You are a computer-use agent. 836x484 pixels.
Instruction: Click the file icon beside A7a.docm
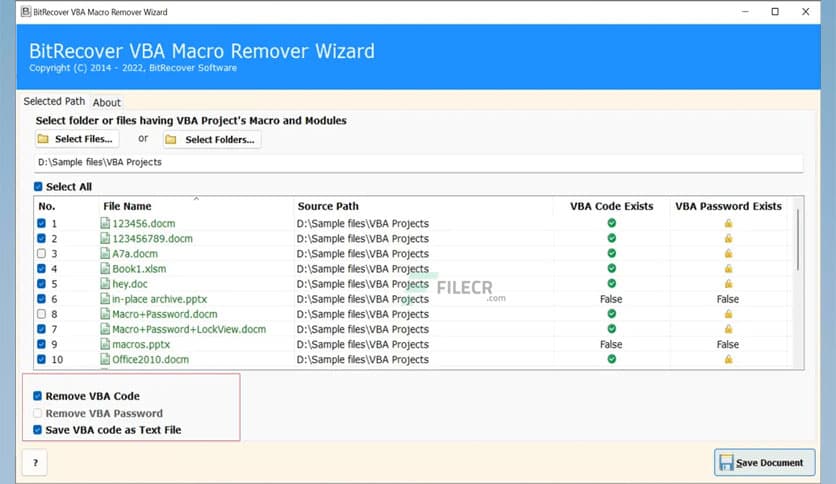point(105,253)
